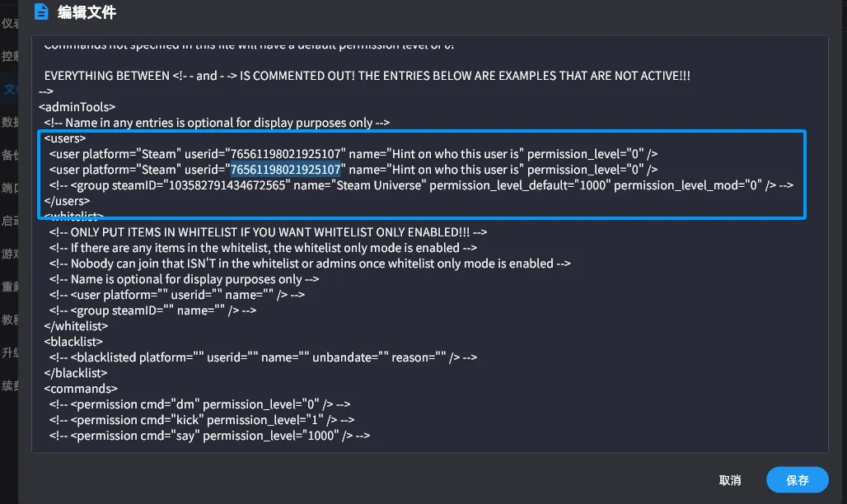Open the sidebar item starting with 控
This screenshot has height=504, width=847.
click(x=10, y=56)
